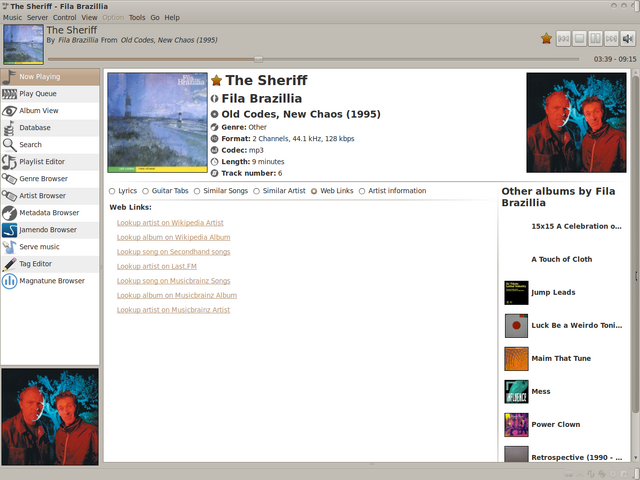Open the Tag Editor
This screenshot has width=640, height=480.
point(50,264)
